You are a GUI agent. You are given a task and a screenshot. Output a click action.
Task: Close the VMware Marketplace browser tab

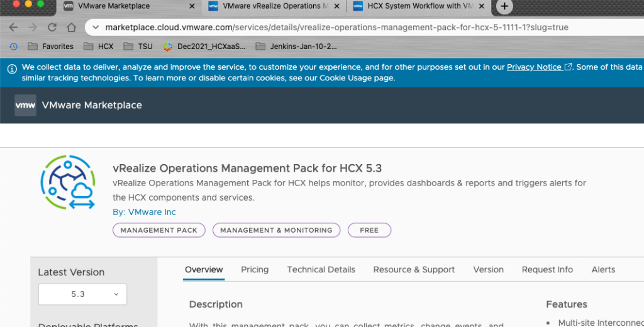pyautogui.click(x=191, y=6)
